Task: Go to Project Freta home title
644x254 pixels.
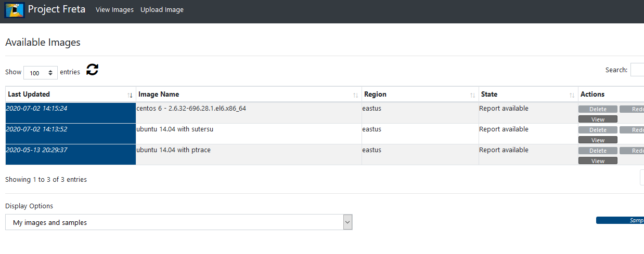Action: point(57,9)
